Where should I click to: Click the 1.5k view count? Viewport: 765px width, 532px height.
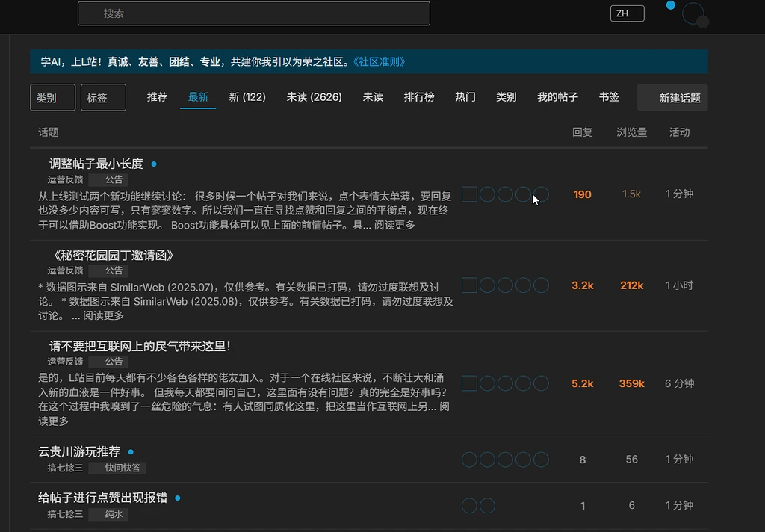pyautogui.click(x=632, y=194)
